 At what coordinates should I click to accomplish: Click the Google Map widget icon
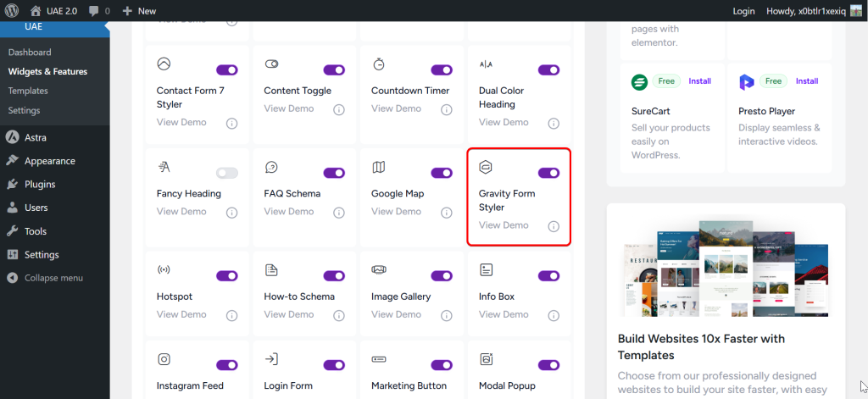[x=379, y=167]
